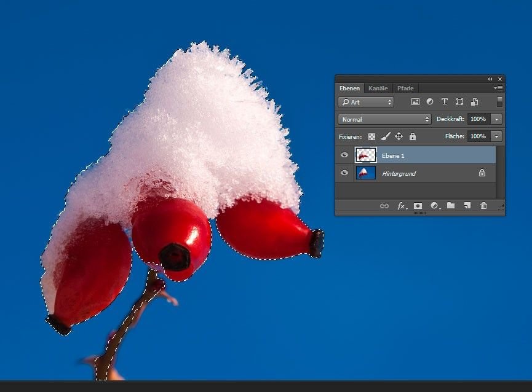Image resolution: width=532 pixels, height=392 pixels.
Task: Click the Ebene 1 layer name
Action: (393, 156)
